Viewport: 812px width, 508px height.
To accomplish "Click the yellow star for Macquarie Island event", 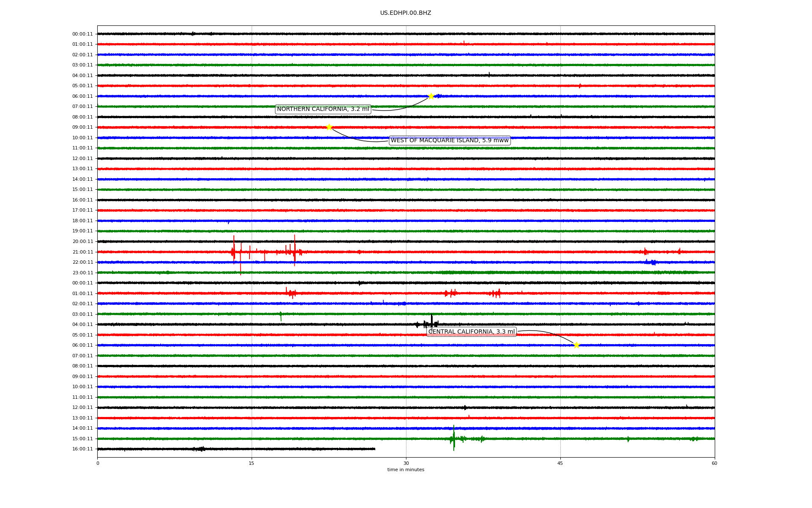I will [x=329, y=127].
